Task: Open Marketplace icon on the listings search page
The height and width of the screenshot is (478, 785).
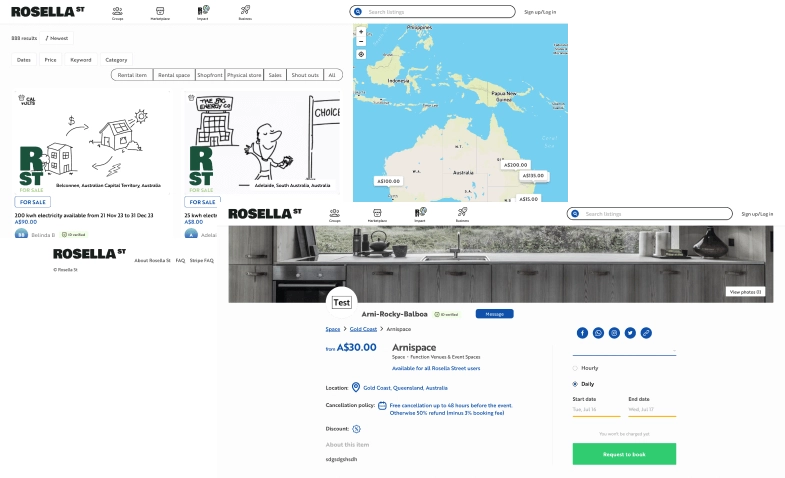Action: 160,11
